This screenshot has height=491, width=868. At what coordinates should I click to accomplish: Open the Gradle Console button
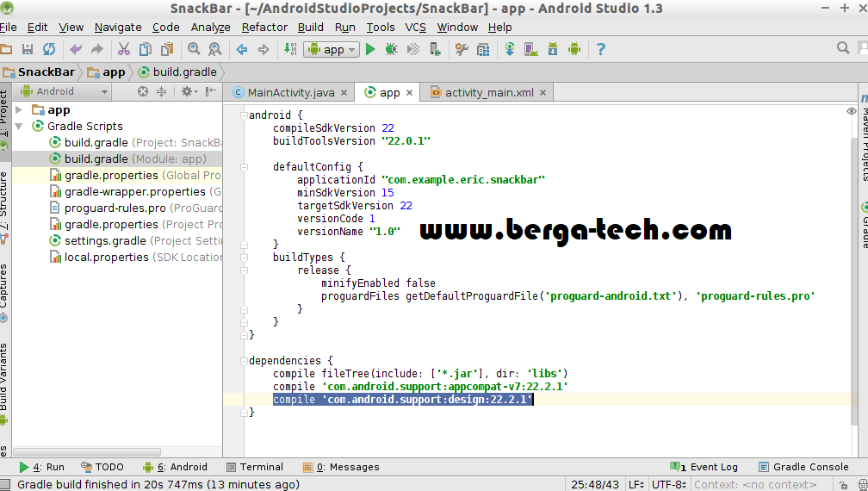(x=803, y=467)
